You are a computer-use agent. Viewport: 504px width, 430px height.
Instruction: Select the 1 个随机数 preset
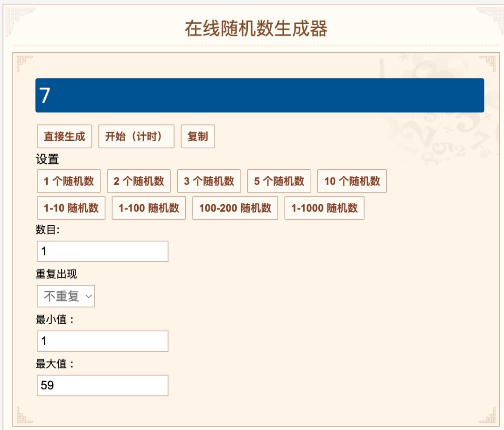point(69,181)
